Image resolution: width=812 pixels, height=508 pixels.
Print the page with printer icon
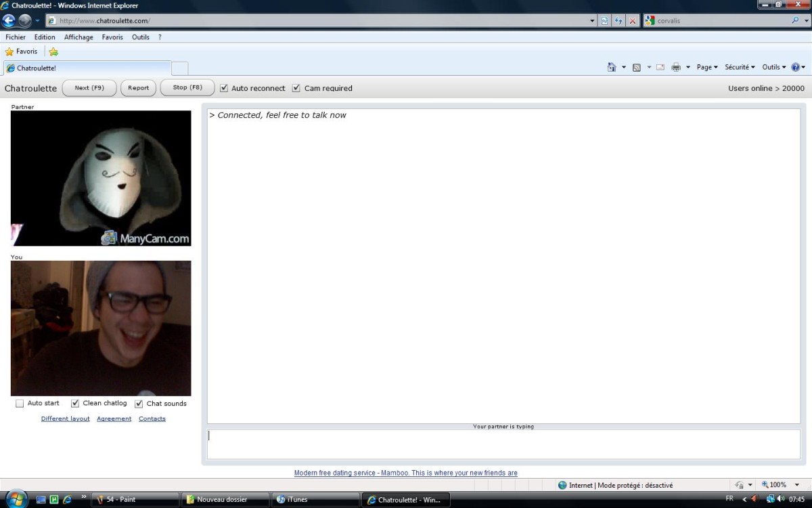[x=675, y=67]
